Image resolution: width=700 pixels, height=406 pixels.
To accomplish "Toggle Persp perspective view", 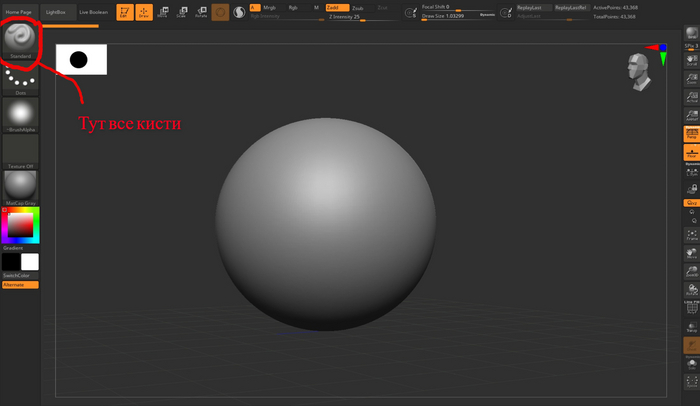I will pos(691,132).
